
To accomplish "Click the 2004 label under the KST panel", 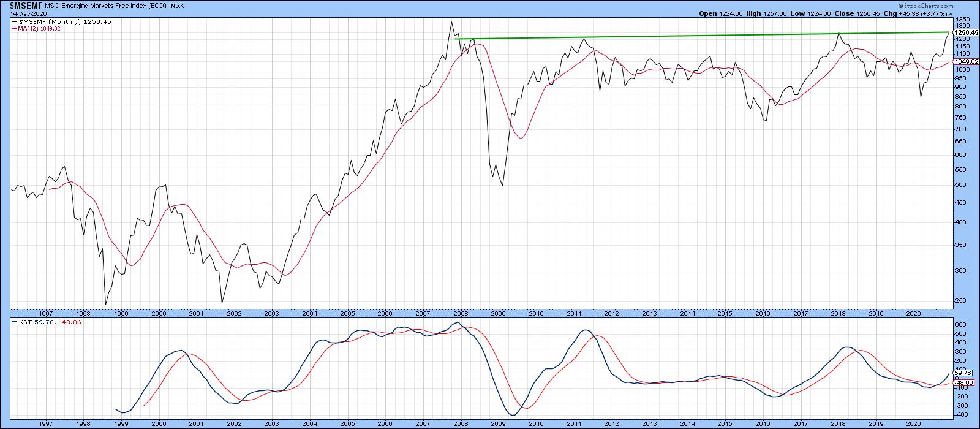I will (309, 423).
